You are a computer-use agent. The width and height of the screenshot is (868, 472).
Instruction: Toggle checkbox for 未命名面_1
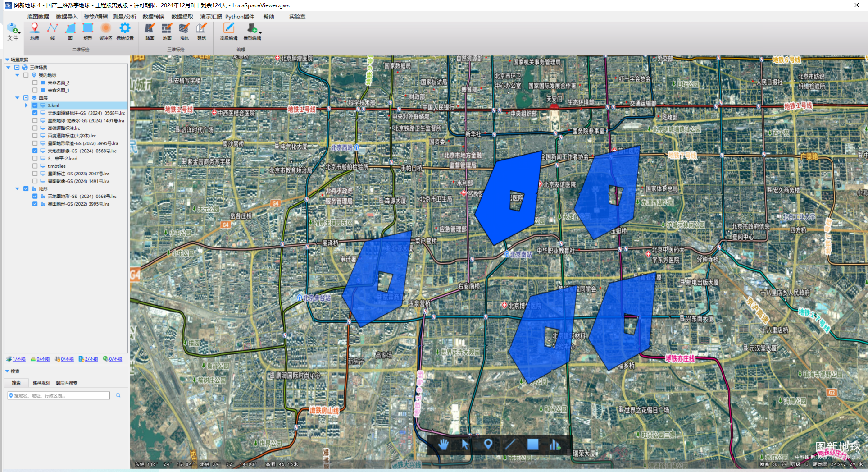[x=35, y=91]
